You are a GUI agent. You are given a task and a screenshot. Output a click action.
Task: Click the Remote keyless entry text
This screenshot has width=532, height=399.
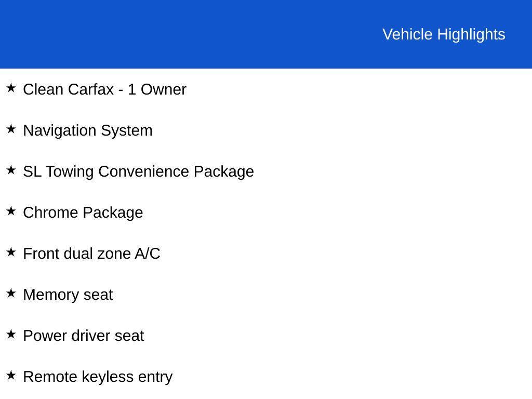click(x=98, y=377)
